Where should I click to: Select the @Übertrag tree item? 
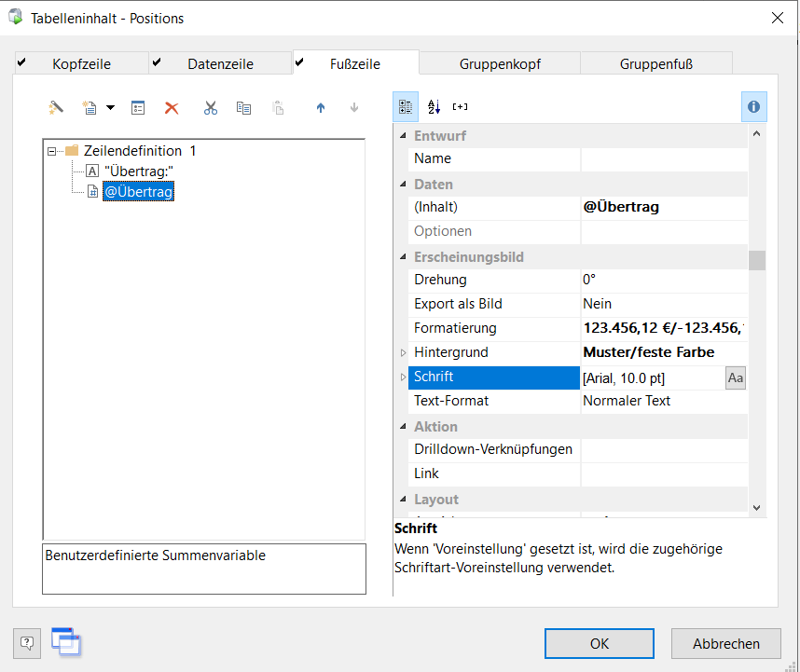tap(138, 191)
